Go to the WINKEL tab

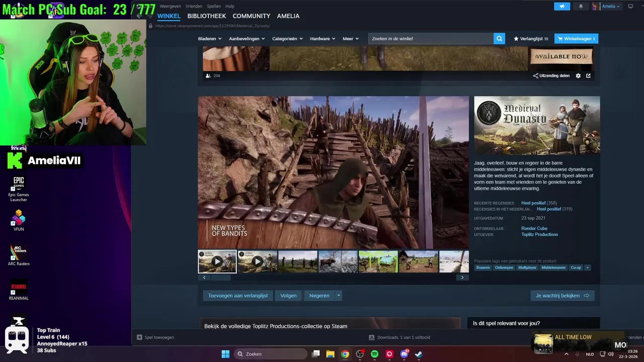[x=169, y=16]
